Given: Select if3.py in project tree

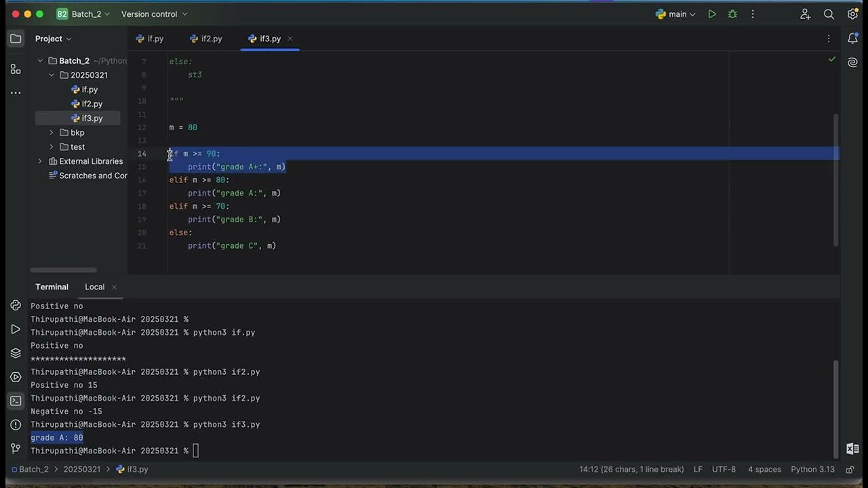Looking at the screenshot, I should (87, 118).
